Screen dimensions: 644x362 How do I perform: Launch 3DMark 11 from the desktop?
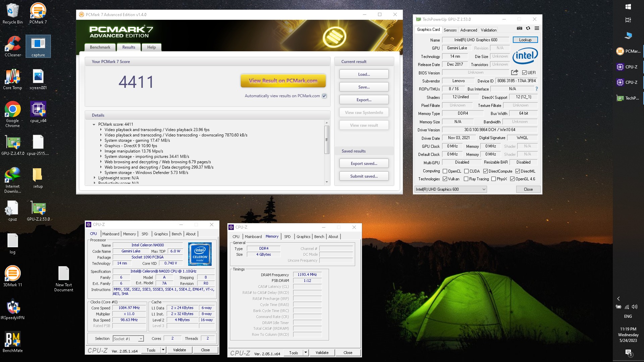tap(12, 276)
